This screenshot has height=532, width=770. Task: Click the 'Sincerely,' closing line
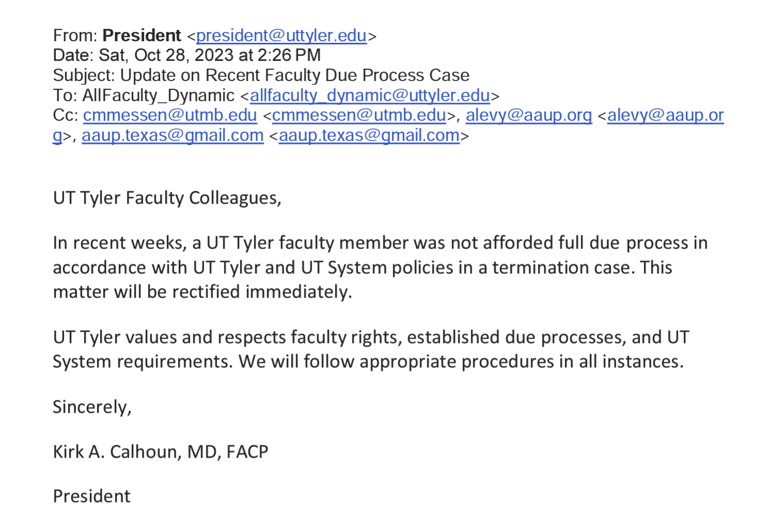(x=92, y=407)
